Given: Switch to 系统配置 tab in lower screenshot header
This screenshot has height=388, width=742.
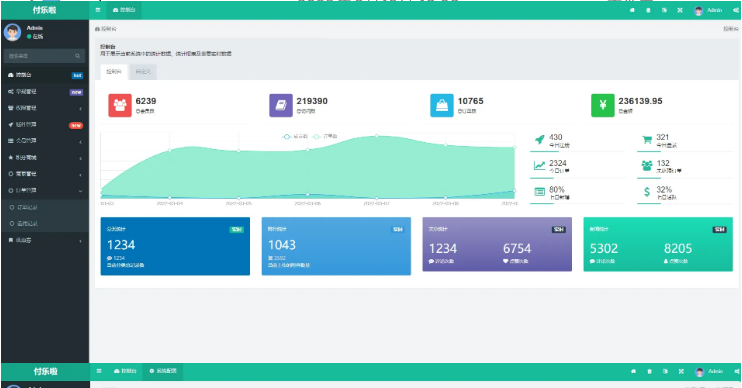Looking at the screenshot, I should click(163, 371).
